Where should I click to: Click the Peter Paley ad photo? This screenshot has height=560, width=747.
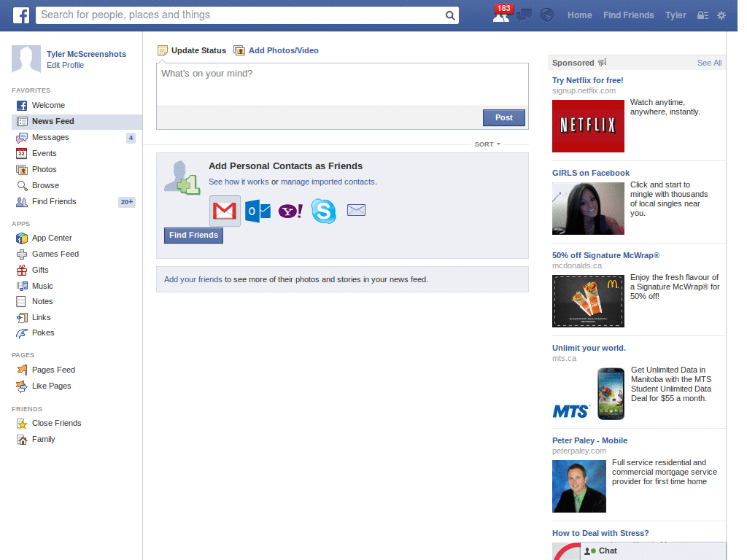pyautogui.click(x=578, y=486)
